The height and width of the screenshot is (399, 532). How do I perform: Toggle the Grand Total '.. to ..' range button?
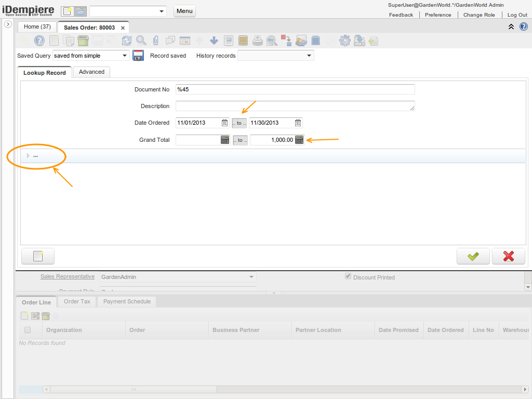pyautogui.click(x=240, y=140)
